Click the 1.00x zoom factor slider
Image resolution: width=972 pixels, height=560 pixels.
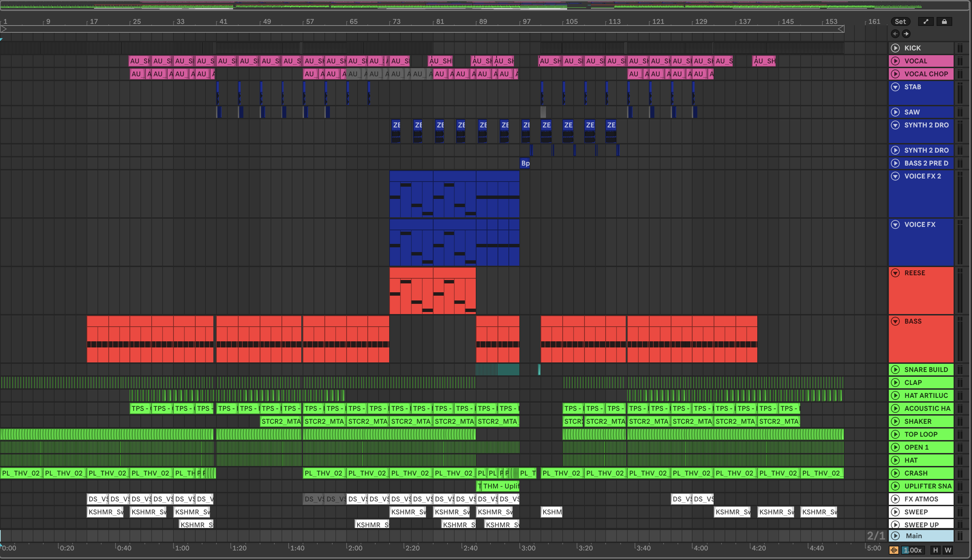(x=912, y=550)
